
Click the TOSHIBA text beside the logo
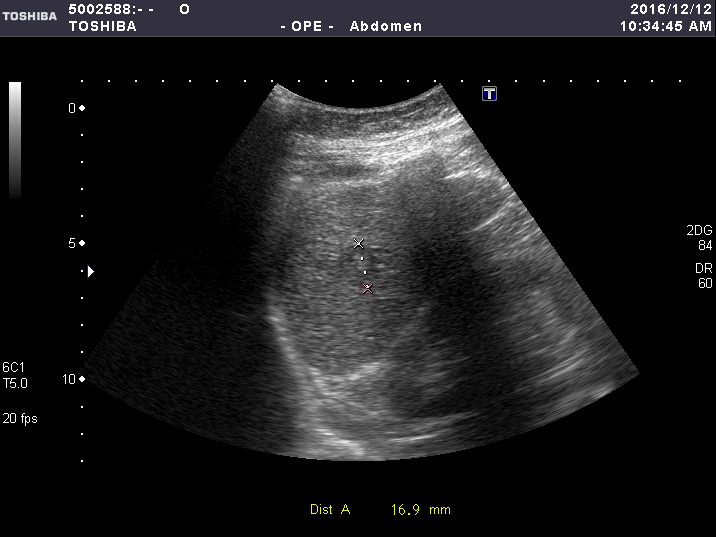click(103, 26)
